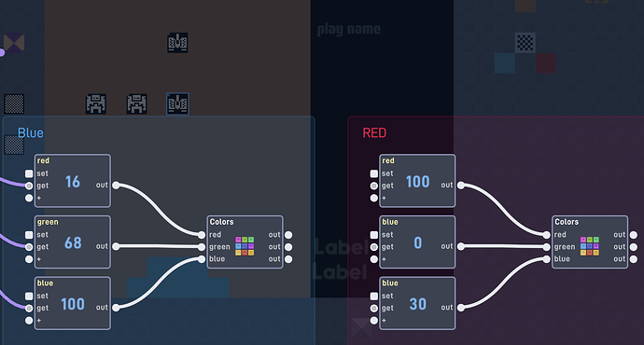Click the set port of Blue group's blue node
The image size is (644, 345).
29,296
